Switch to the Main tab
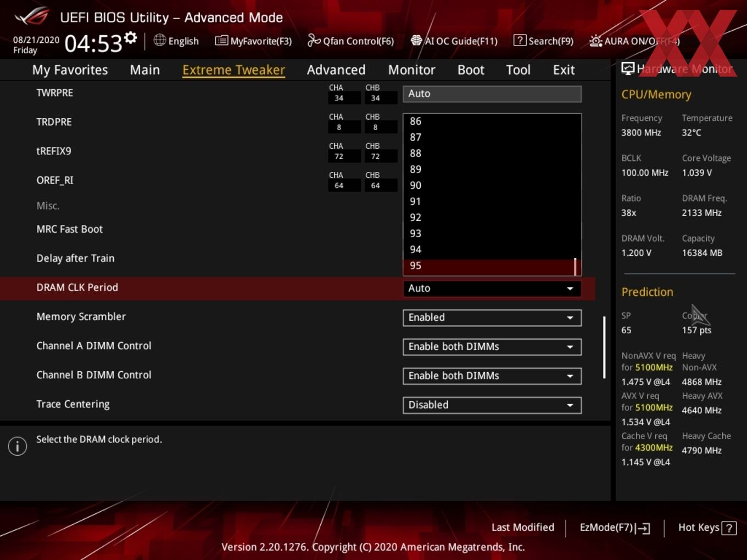This screenshot has width=747, height=560. [x=145, y=70]
